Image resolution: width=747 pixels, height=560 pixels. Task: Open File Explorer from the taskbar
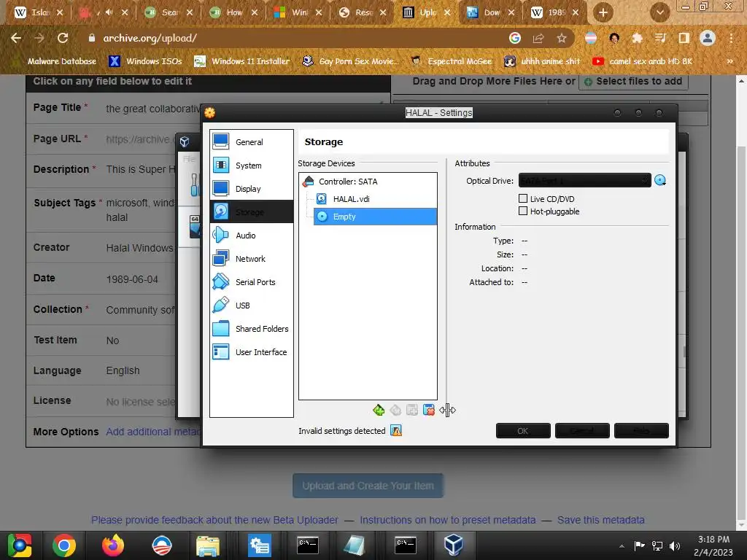(x=208, y=545)
